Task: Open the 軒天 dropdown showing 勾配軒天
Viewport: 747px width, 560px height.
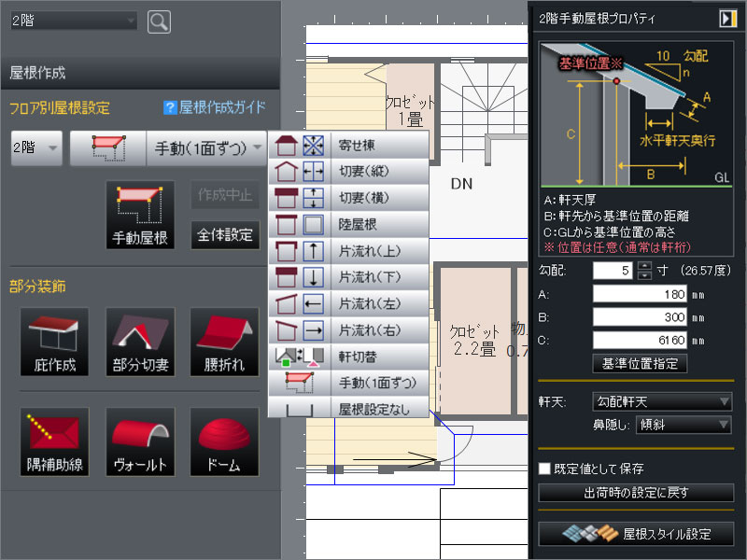Action: pyautogui.click(x=661, y=401)
